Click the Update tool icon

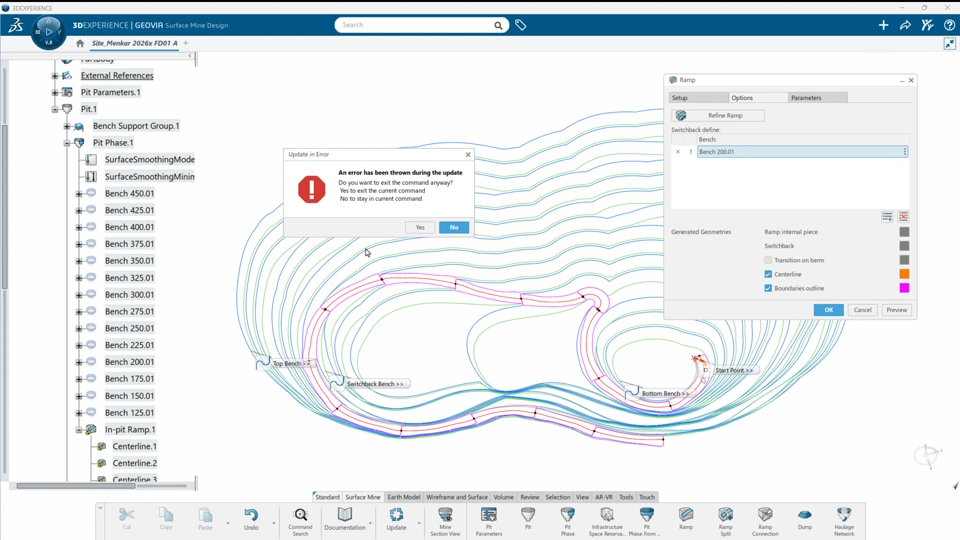(x=396, y=515)
